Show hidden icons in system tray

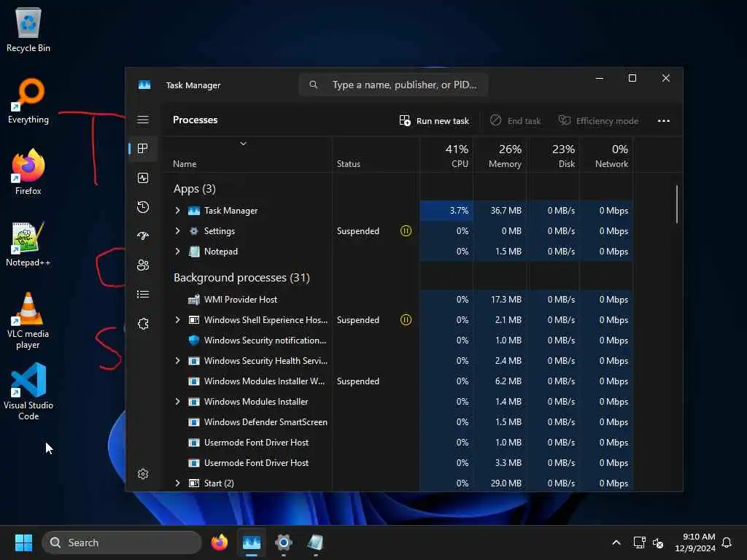(x=616, y=542)
